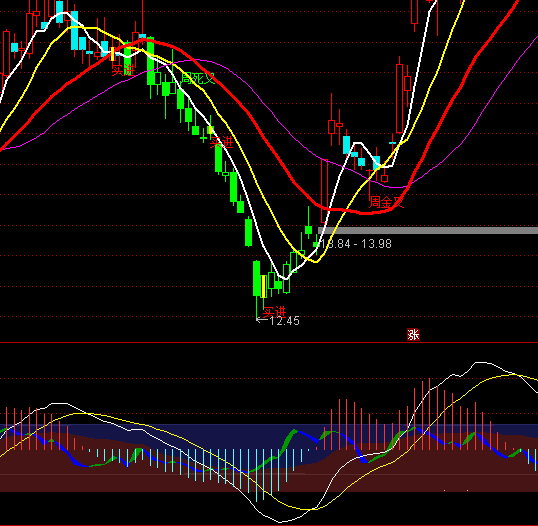Screen dimensions: 538x526
Task: Click the 12.45 lowest price annotation
Action: tap(284, 321)
